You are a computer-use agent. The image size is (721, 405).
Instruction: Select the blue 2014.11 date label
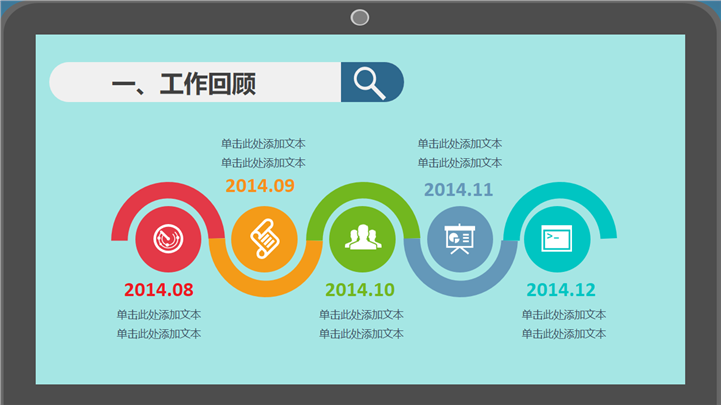(x=459, y=189)
